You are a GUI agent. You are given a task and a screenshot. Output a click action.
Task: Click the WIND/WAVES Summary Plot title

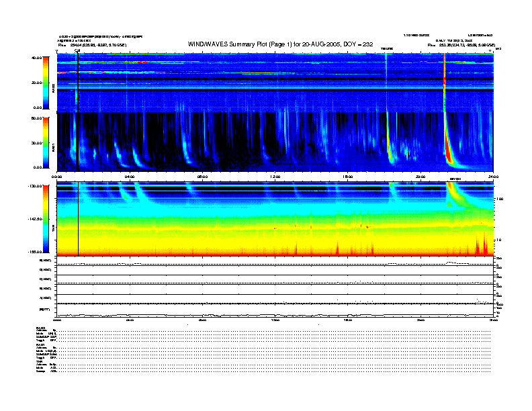coord(280,44)
